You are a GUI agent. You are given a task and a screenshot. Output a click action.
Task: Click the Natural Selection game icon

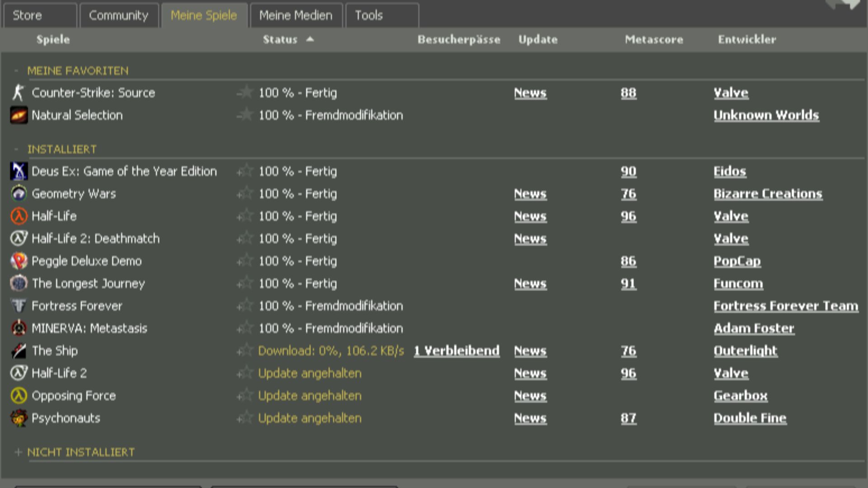click(x=19, y=115)
